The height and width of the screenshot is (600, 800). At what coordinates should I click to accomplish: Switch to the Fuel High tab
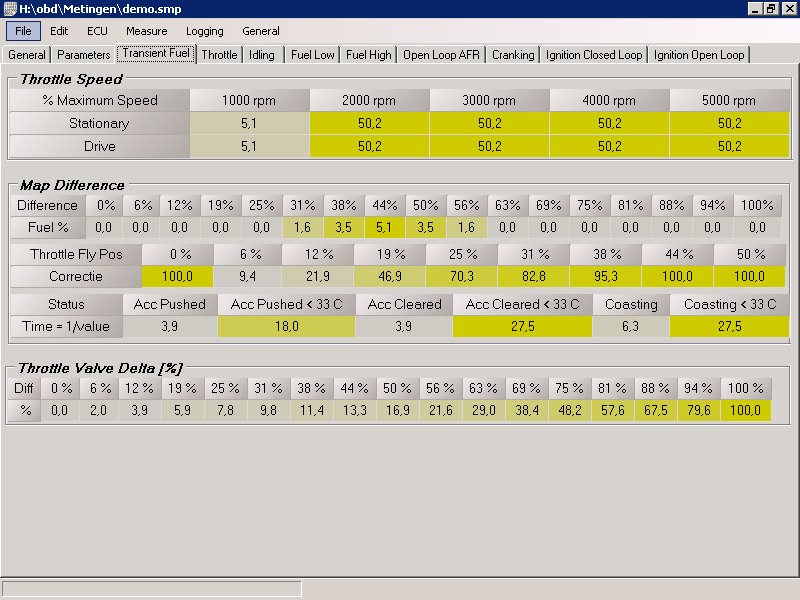tap(368, 55)
